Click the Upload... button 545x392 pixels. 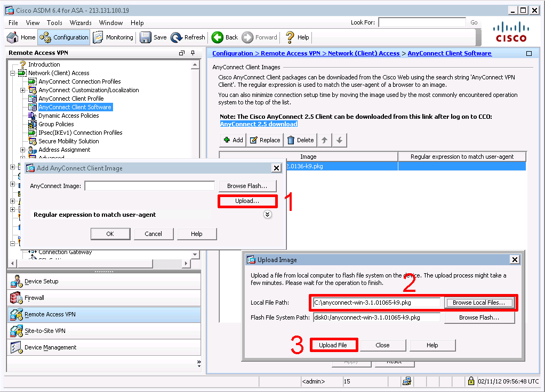[x=247, y=201]
